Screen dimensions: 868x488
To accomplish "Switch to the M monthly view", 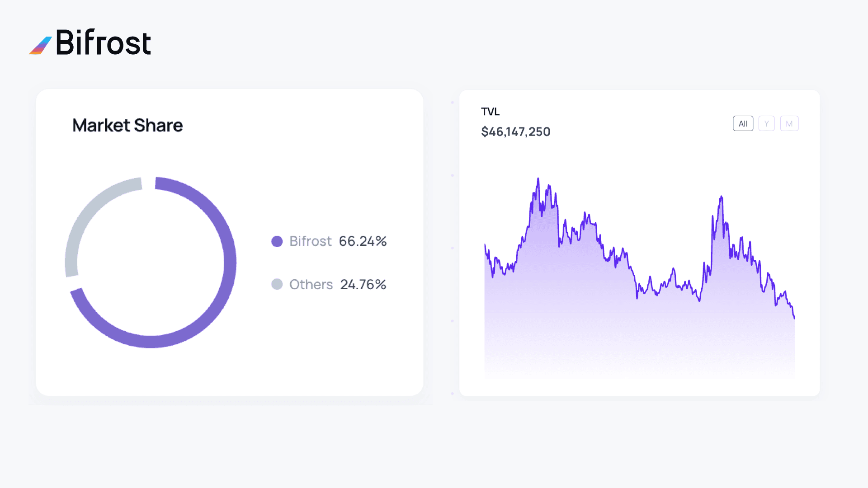I will point(789,123).
